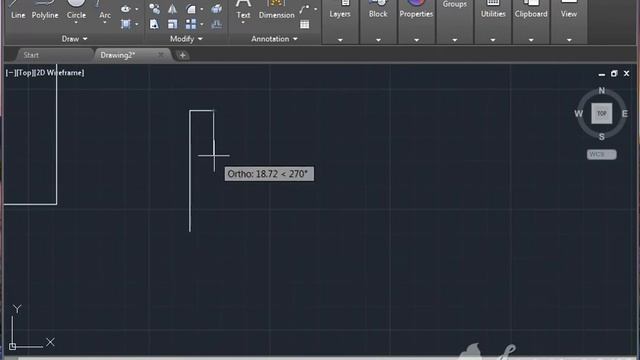Select the Dimension tool
Screen dimensions: 640x360
276,10
